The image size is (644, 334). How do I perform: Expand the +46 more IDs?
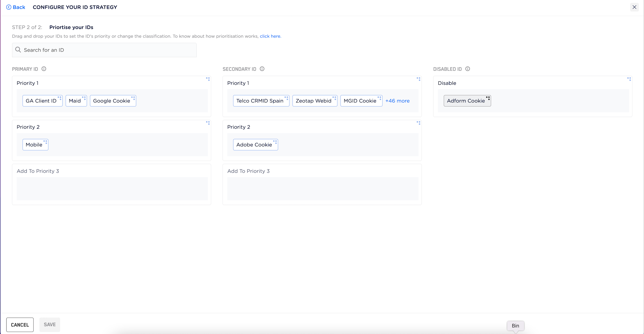point(397,101)
